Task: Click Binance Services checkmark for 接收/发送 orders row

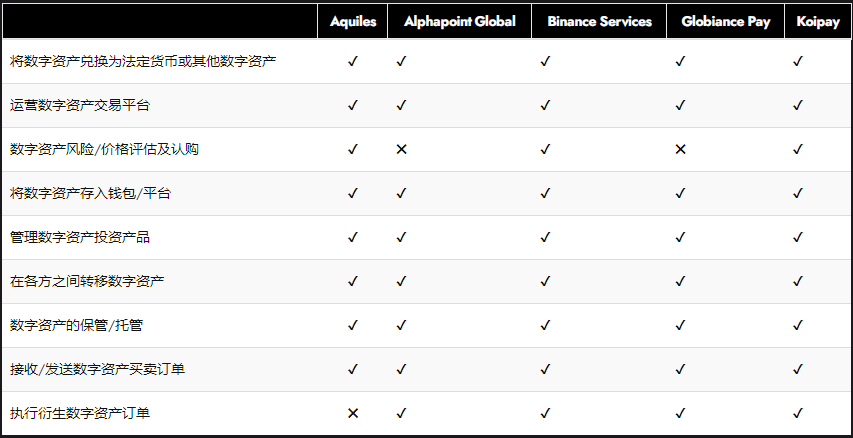Action: click(545, 369)
